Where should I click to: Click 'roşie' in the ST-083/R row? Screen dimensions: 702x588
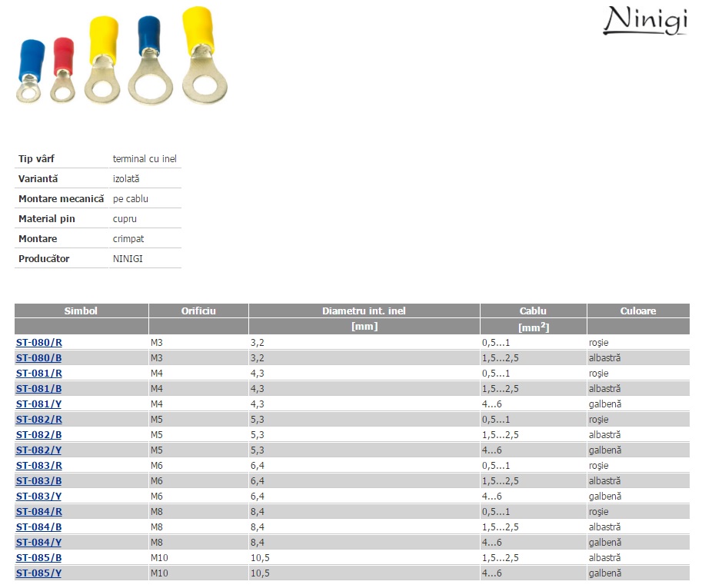599,466
